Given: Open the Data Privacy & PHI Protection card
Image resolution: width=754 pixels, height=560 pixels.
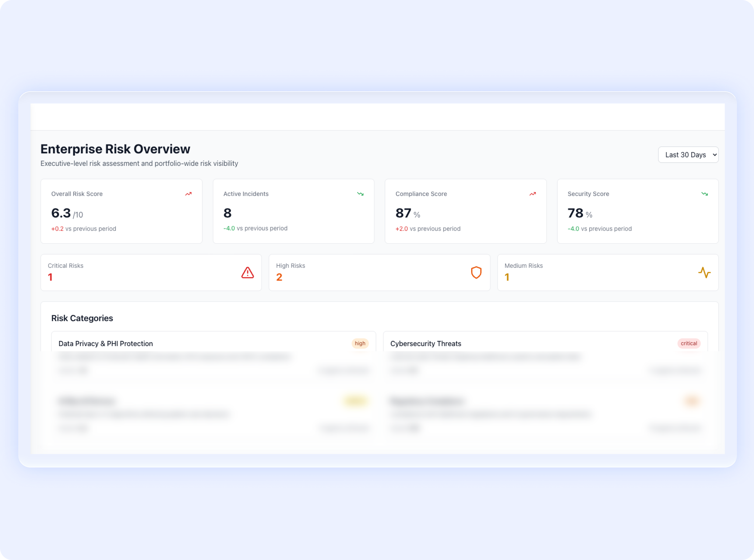Looking at the screenshot, I should pos(105,344).
